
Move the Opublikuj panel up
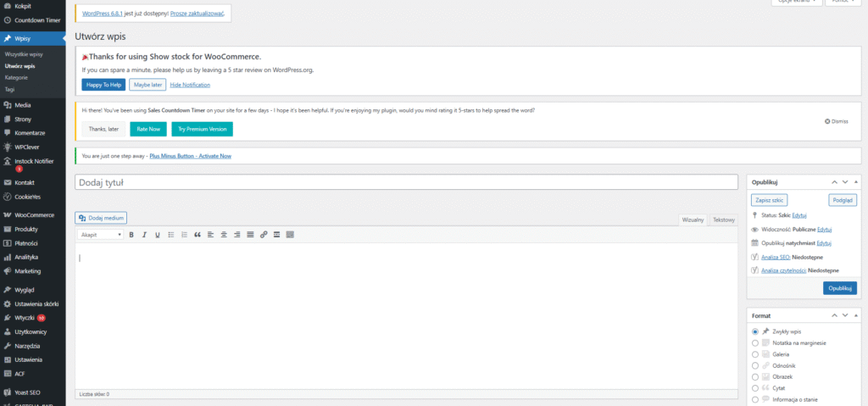coord(834,182)
